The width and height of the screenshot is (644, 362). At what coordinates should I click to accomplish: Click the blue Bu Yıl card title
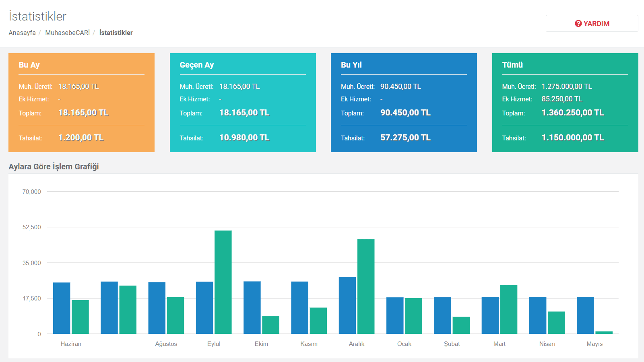351,65
